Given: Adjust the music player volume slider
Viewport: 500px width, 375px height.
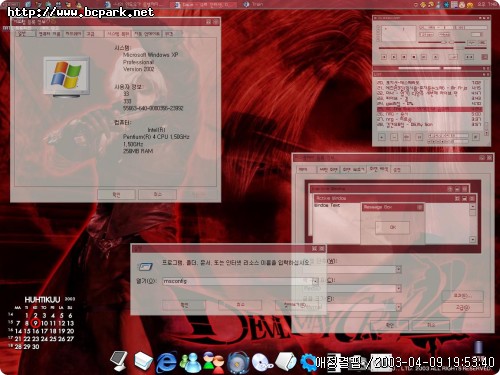Looking at the screenshot, I should pos(433,42).
